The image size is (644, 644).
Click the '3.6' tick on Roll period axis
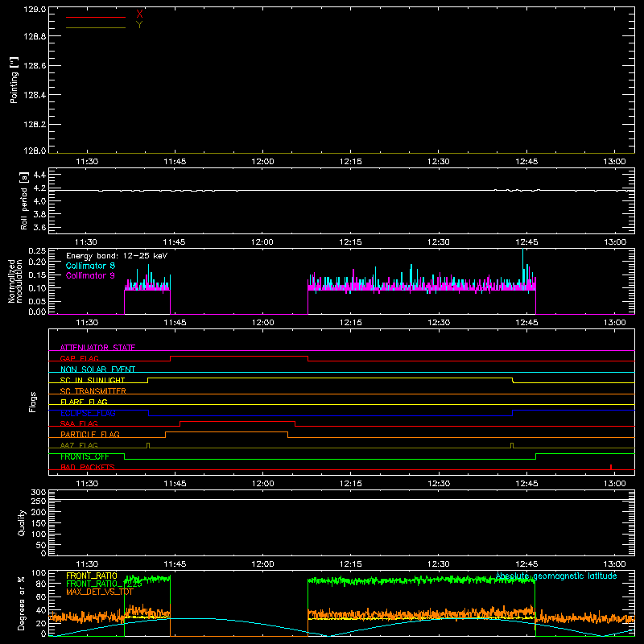pos(39,227)
